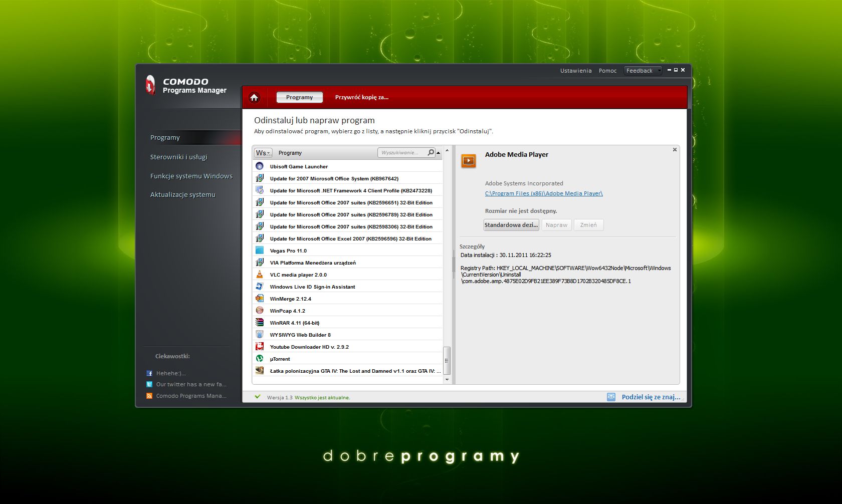Select Sterowniki i usługi in the sidebar
The image size is (842, 504).
click(178, 156)
